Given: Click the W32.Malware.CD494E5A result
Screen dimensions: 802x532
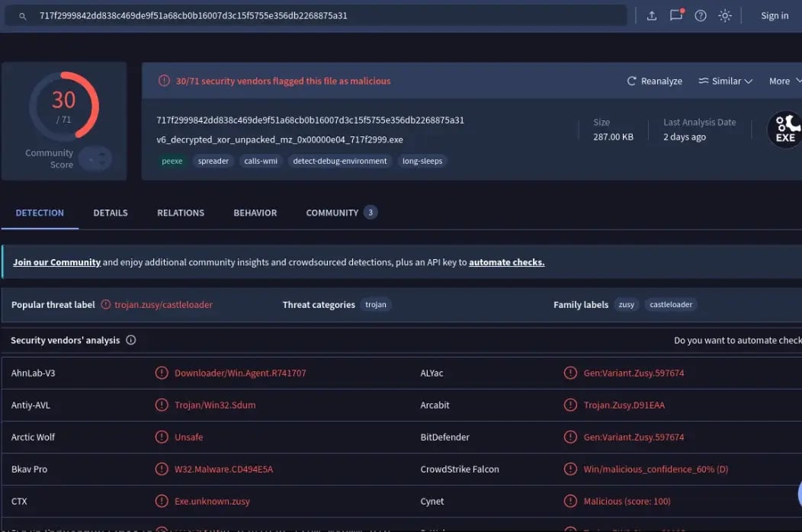Looking at the screenshot, I should (223, 469).
